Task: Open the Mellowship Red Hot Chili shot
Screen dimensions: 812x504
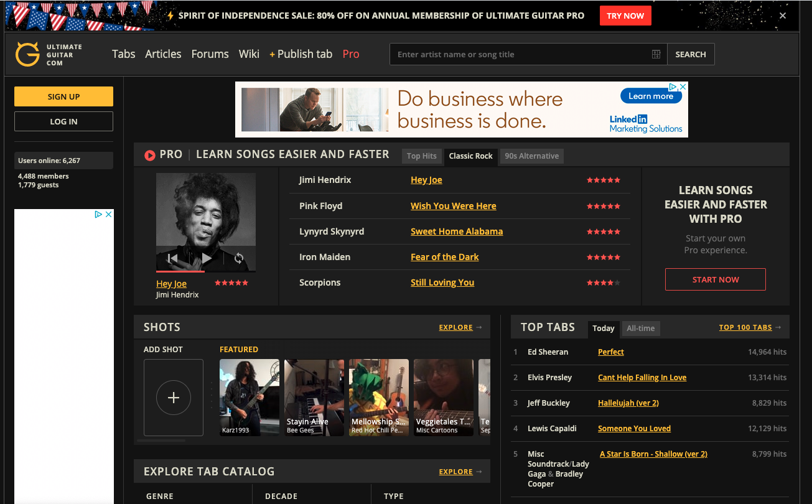Action: point(379,398)
